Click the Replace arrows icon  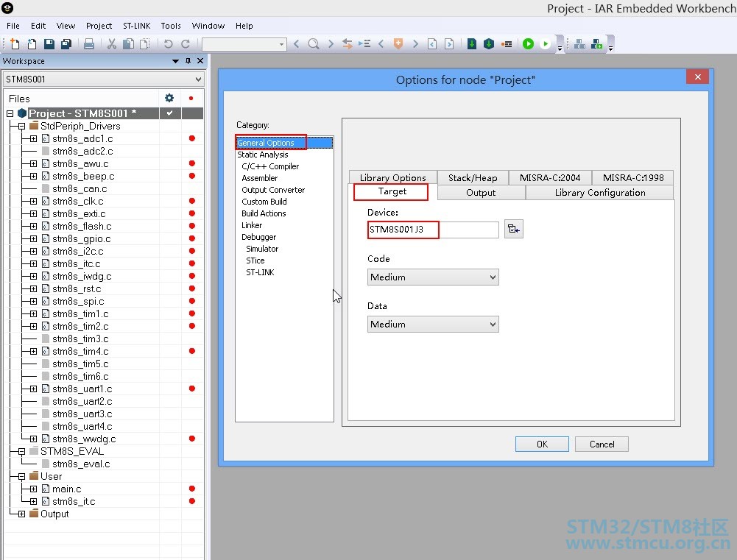pos(348,44)
